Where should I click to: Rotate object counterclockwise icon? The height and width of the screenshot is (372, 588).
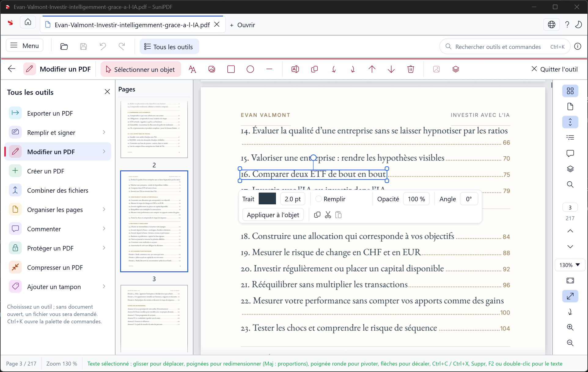pos(334,69)
